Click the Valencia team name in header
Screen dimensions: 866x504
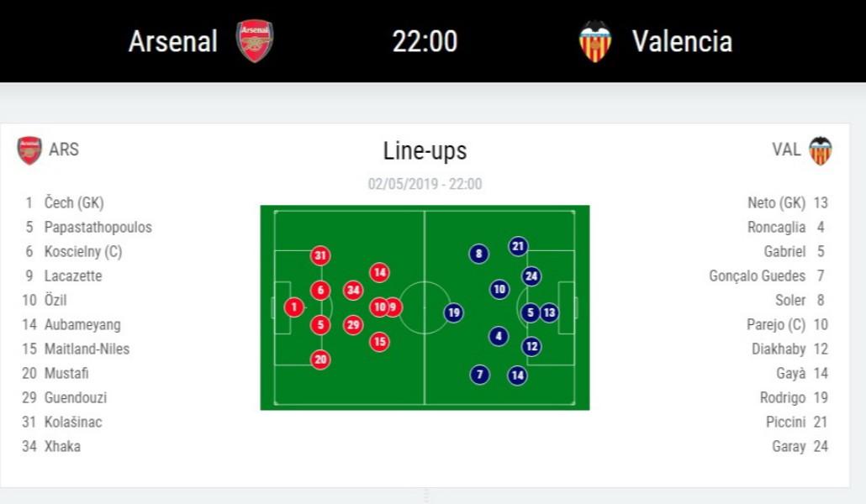[682, 41]
